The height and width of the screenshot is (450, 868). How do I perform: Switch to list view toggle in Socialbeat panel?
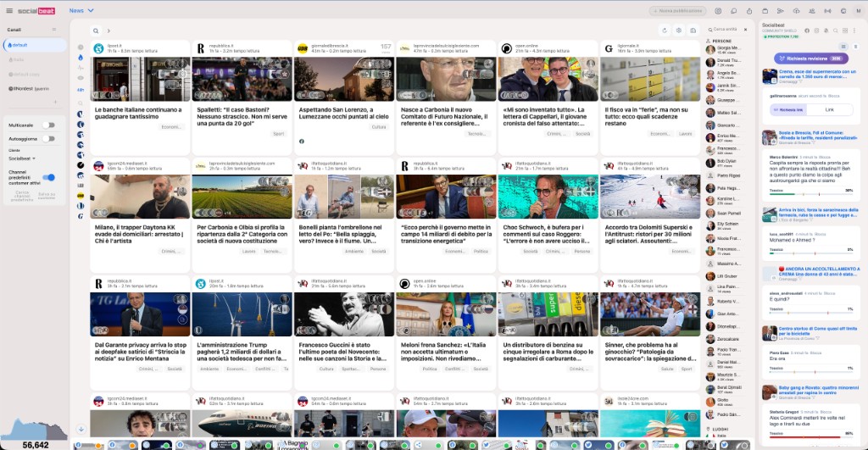click(843, 47)
